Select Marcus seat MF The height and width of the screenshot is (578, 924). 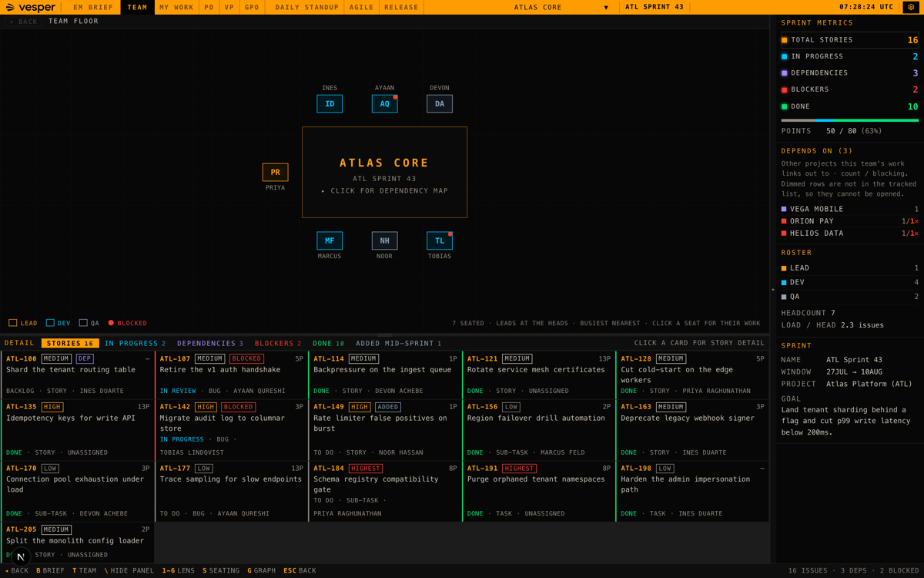point(330,240)
